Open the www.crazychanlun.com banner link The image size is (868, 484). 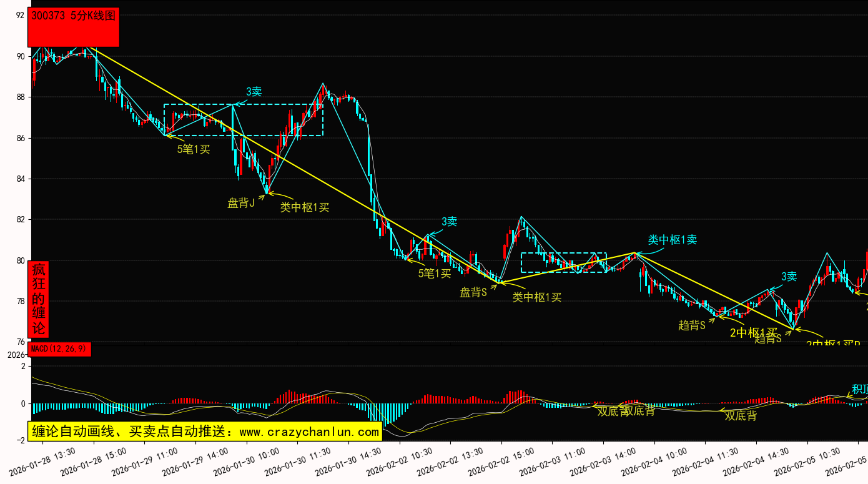click(x=205, y=432)
